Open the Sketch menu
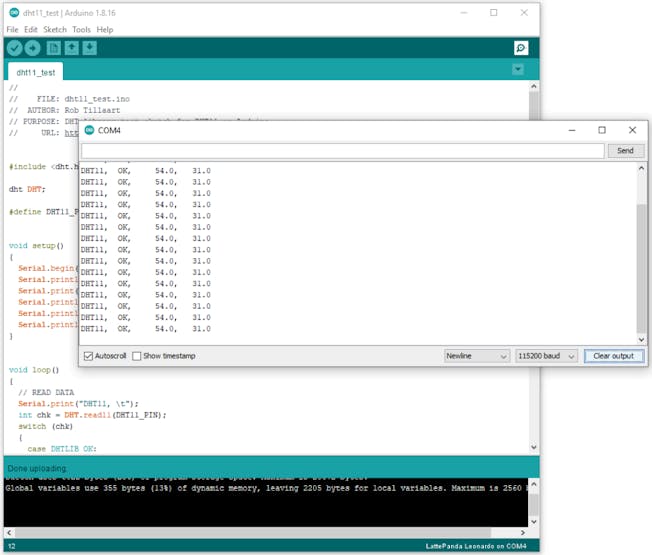This screenshot has width=652, height=555. click(x=54, y=30)
